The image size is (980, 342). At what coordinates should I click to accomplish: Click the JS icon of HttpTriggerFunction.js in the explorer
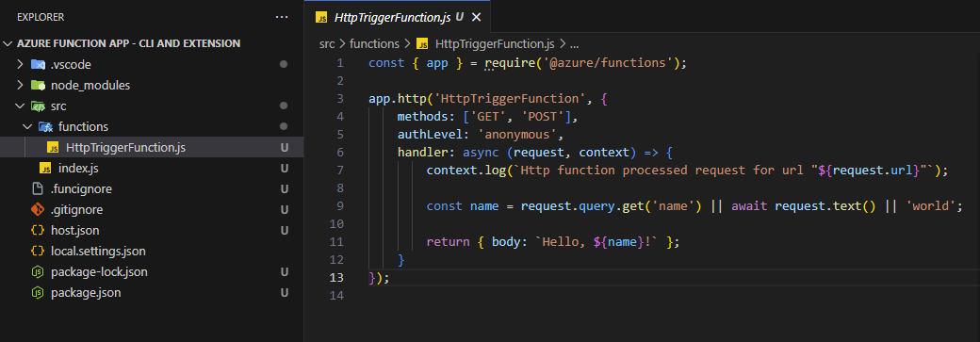(53, 148)
